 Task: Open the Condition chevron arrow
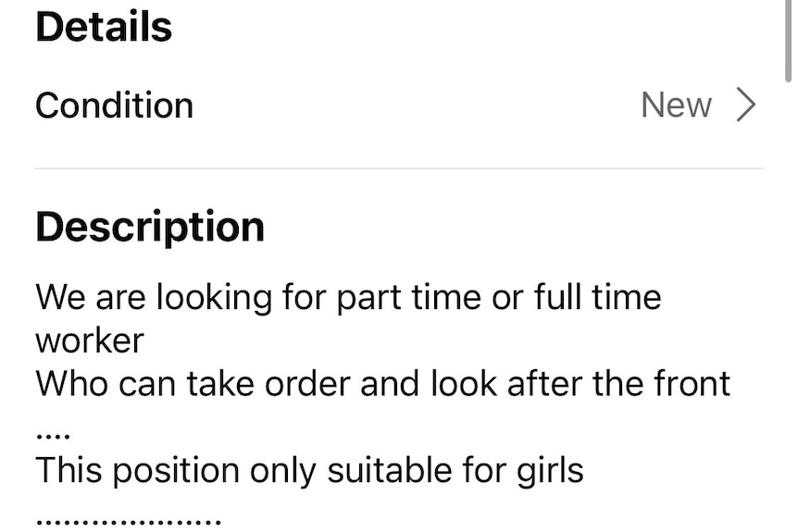coord(746,105)
